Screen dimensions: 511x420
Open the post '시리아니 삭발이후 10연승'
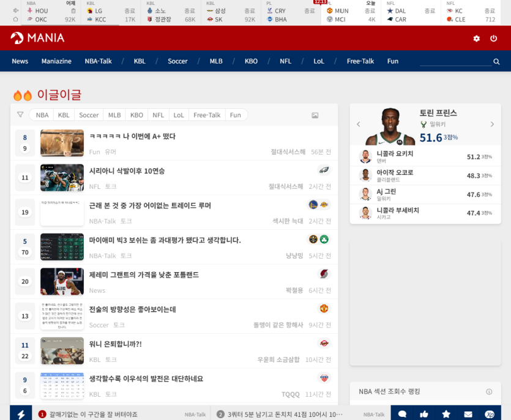(x=127, y=171)
